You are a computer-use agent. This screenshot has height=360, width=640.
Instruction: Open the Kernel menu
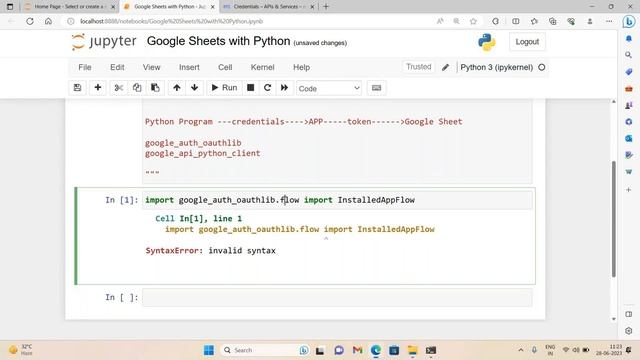pyautogui.click(x=262, y=67)
